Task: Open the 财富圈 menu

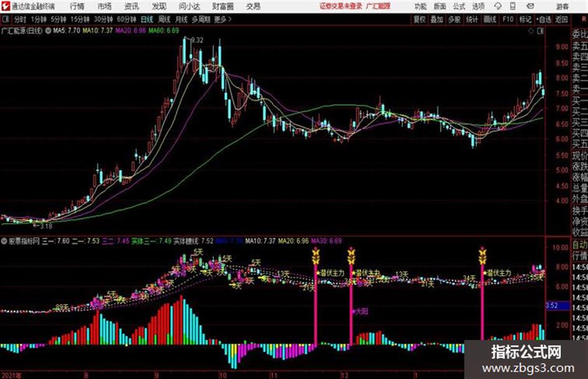Action: [x=223, y=6]
